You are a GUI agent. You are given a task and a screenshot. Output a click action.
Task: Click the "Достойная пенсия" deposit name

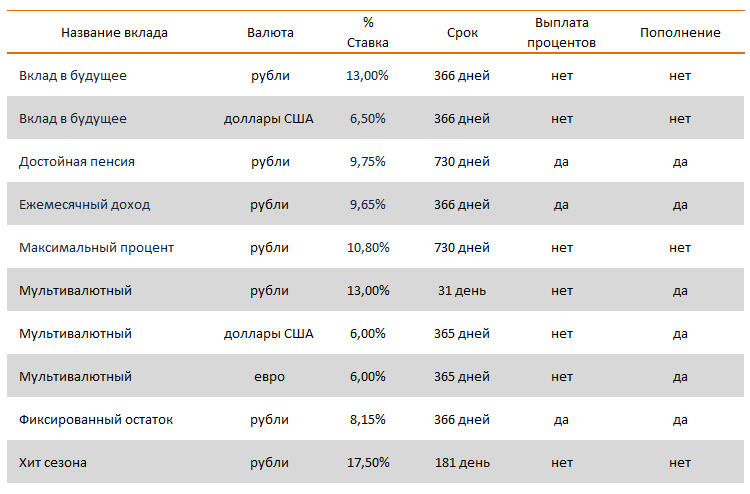pyautogui.click(x=77, y=161)
